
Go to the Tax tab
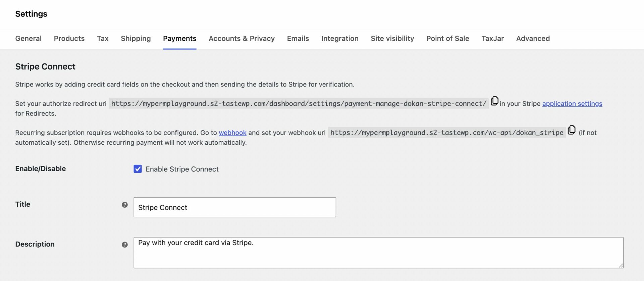(103, 39)
